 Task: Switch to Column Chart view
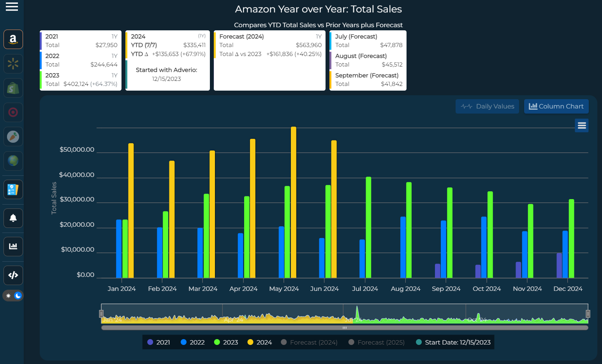556,106
